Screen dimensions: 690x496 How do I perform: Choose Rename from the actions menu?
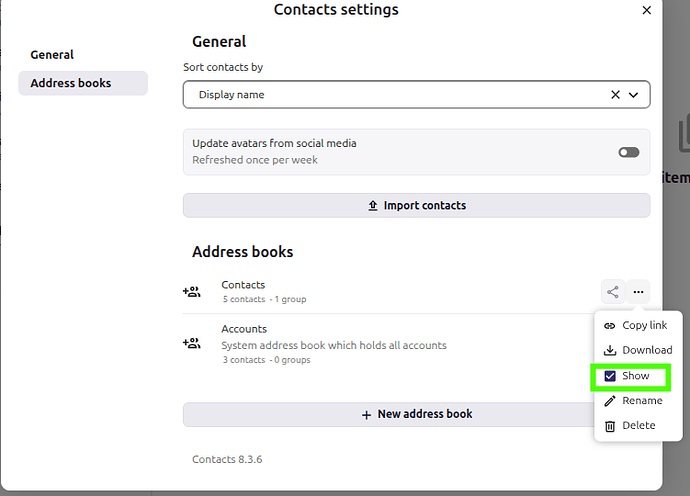point(642,401)
